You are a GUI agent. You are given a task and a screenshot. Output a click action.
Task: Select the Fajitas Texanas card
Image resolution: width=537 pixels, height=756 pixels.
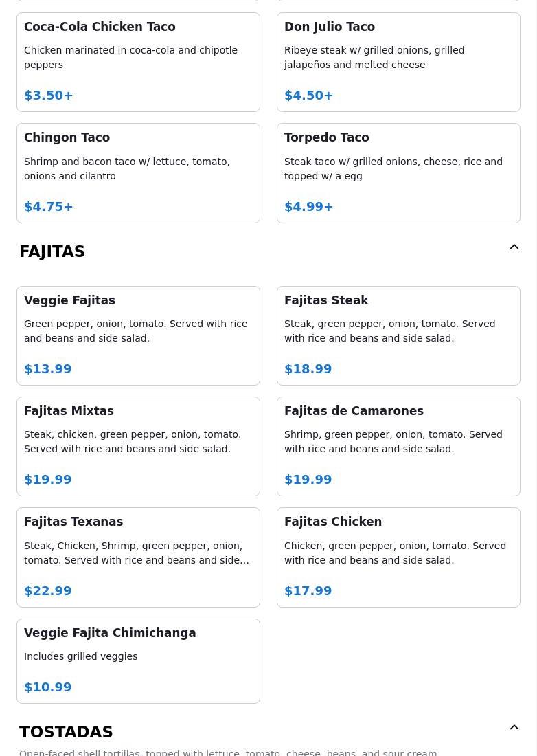coord(138,557)
